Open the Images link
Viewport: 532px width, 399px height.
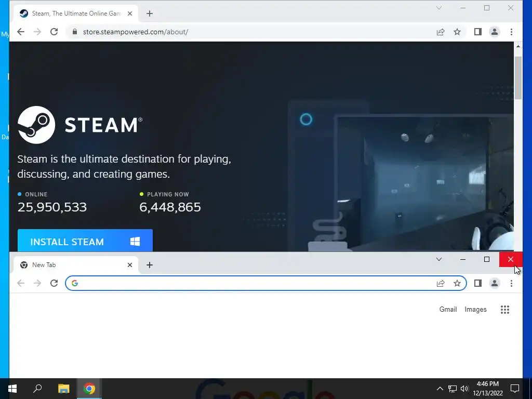pyautogui.click(x=476, y=310)
